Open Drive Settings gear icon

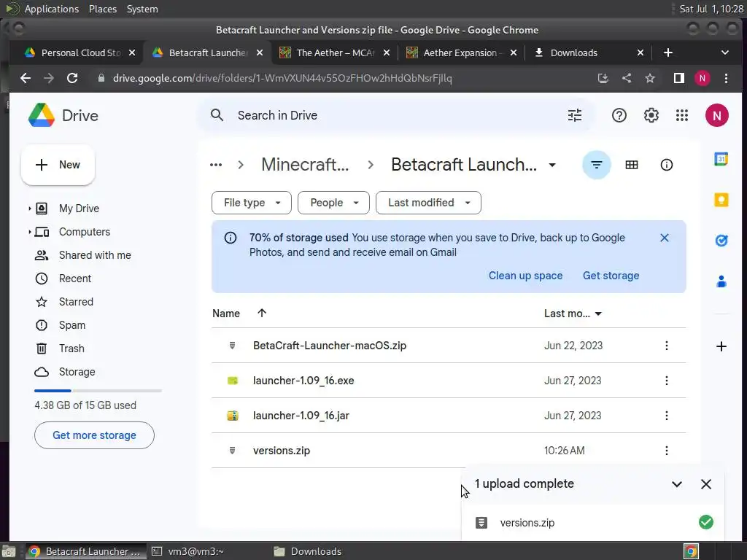click(x=651, y=115)
